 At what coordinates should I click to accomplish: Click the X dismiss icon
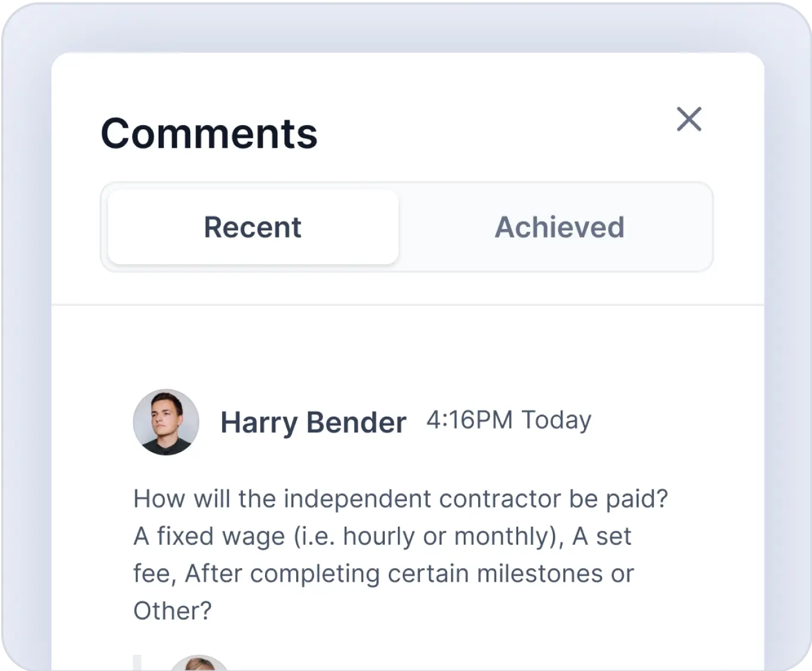689,120
